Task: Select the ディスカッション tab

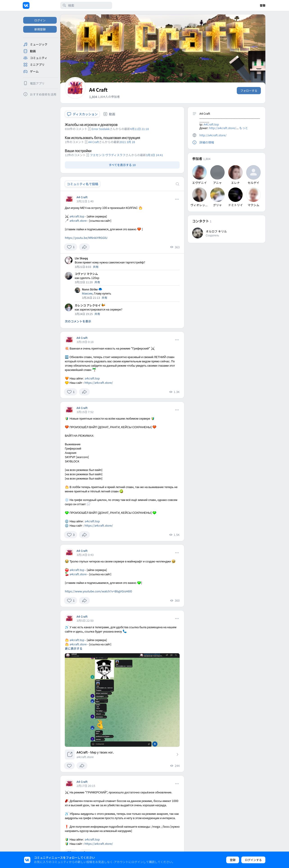Action: click(82, 114)
